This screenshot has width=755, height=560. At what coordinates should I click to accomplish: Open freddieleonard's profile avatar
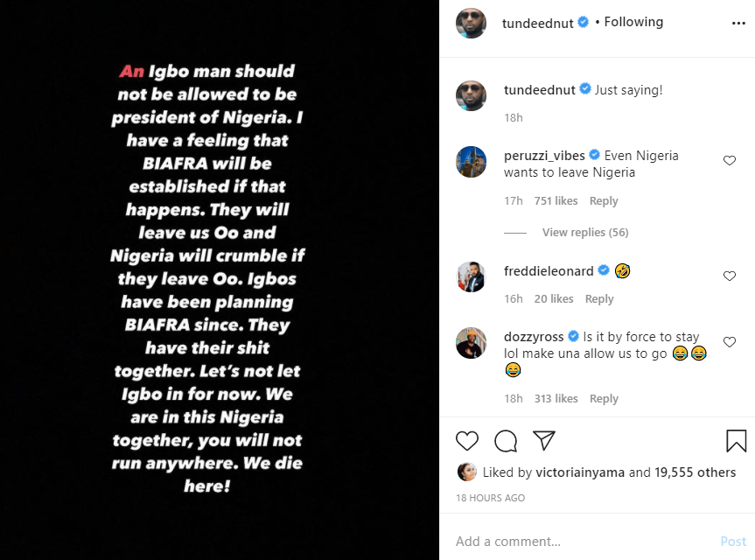[x=472, y=277]
